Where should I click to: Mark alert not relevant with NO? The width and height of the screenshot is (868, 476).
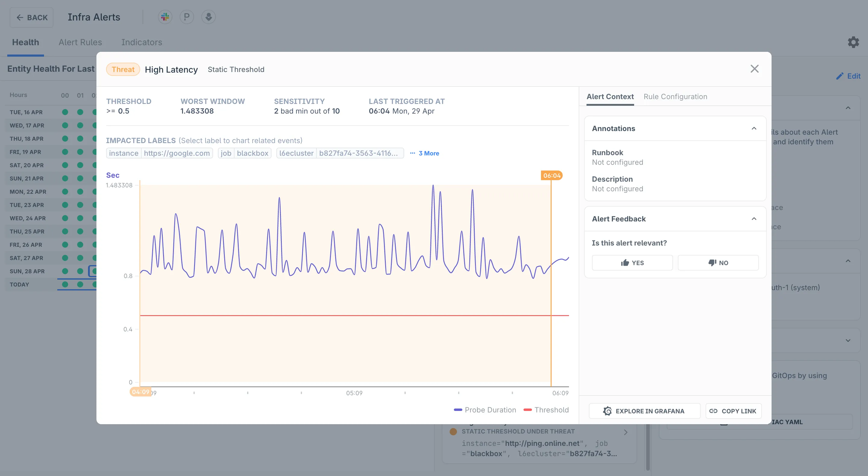tap(718, 263)
